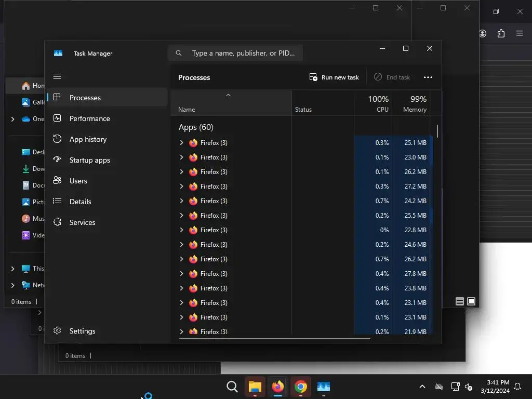This screenshot has height=399, width=532.
Task: Open Windows taskbar Search
Action: click(232, 387)
